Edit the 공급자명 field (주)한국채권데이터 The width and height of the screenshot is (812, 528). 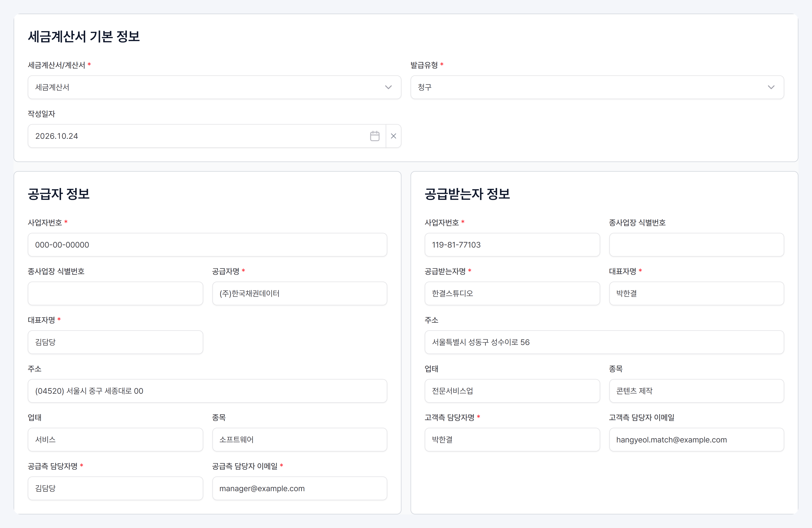[300, 293]
